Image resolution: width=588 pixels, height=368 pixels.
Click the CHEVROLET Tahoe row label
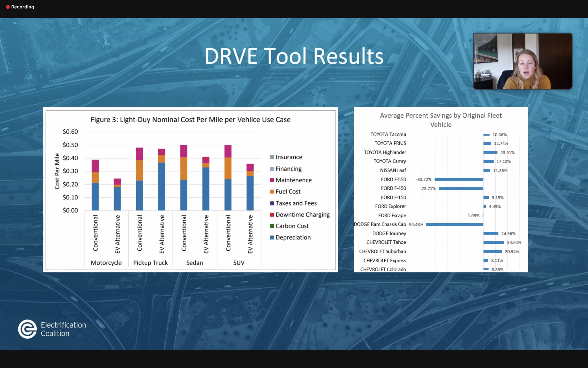pyautogui.click(x=386, y=242)
